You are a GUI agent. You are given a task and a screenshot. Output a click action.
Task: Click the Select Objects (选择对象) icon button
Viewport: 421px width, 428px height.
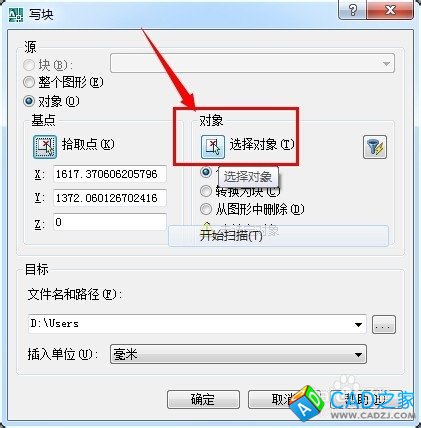(213, 146)
